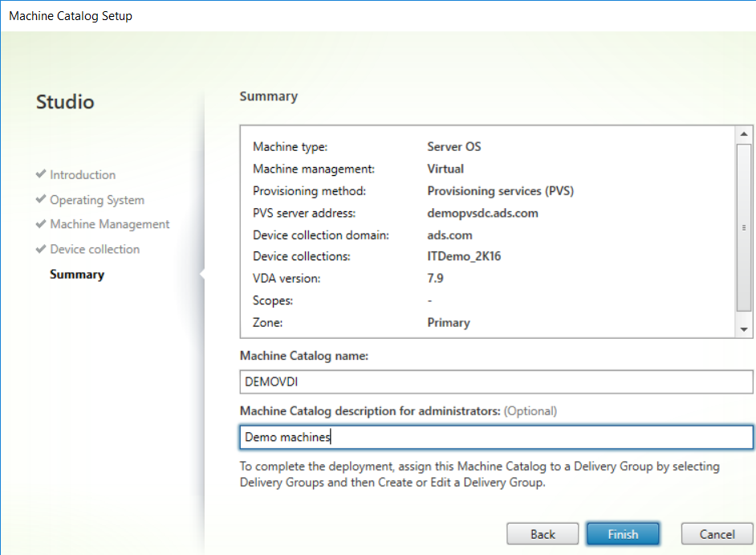Go to the Introduction wizard step
This screenshot has height=555, width=756.
[83, 175]
